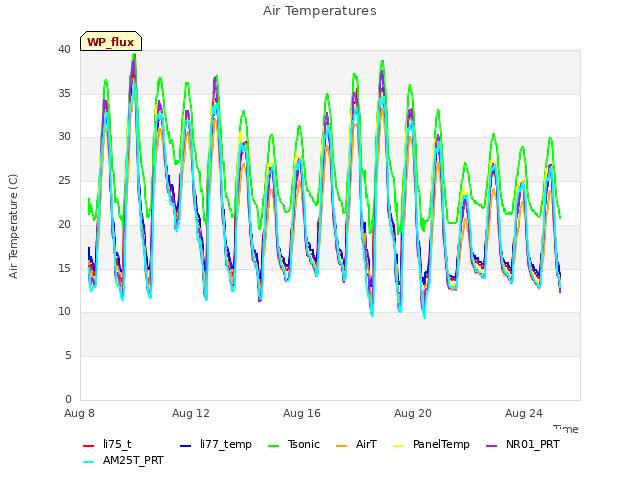This screenshot has height=480, width=640.
Task: Click the Aug 16 x-axis label
Action: (x=302, y=413)
